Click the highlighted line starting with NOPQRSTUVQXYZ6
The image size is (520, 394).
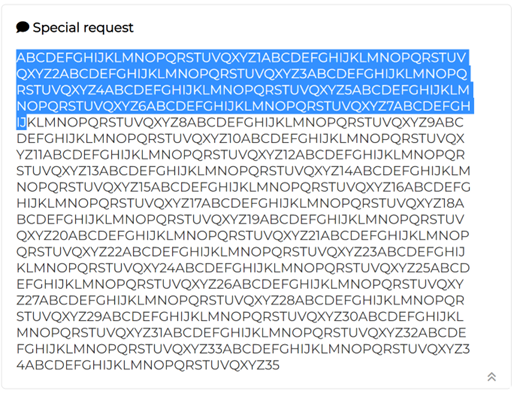point(243,106)
